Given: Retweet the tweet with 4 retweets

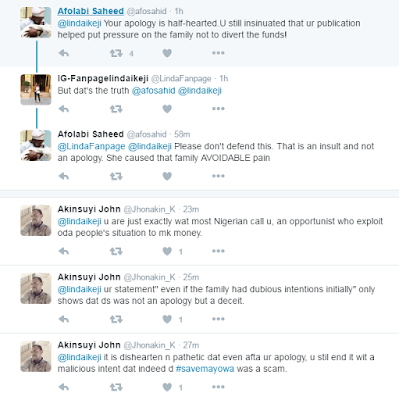Looking at the screenshot, I should [x=116, y=53].
